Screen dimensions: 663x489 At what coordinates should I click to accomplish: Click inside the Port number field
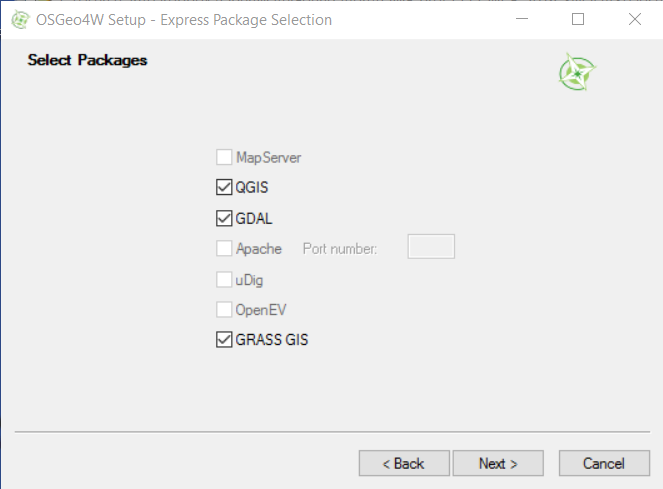tap(431, 246)
